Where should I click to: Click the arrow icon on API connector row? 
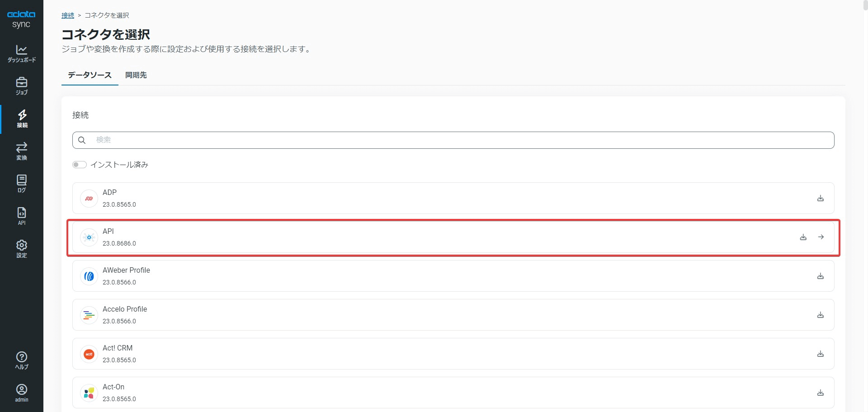pyautogui.click(x=821, y=237)
